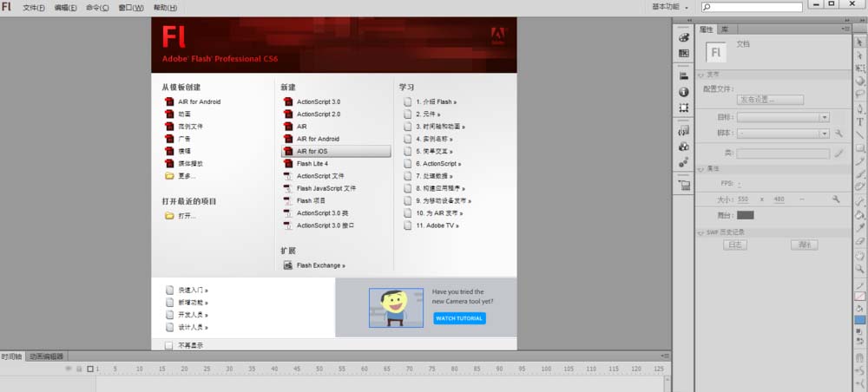Click the stage color swatch
Image resolution: width=868 pixels, height=392 pixels.
pyautogui.click(x=745, y=215)
